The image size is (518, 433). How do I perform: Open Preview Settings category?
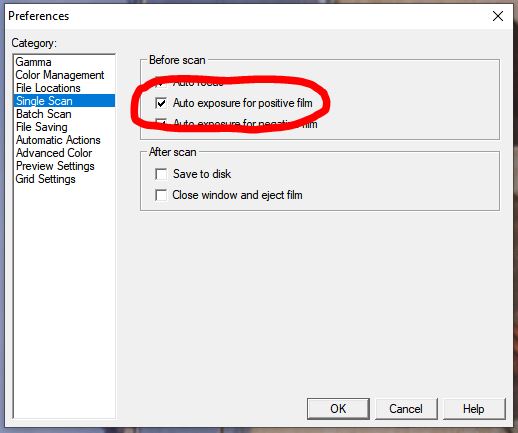pos(55,166)
